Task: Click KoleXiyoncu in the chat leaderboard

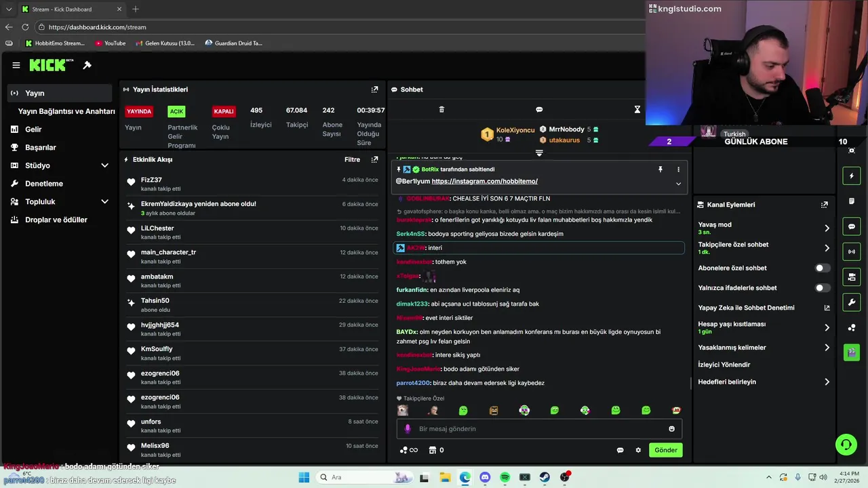Action: 515,130
